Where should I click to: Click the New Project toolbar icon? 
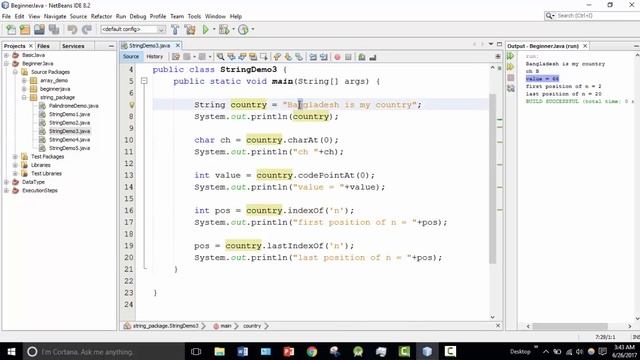coord(25,29)
